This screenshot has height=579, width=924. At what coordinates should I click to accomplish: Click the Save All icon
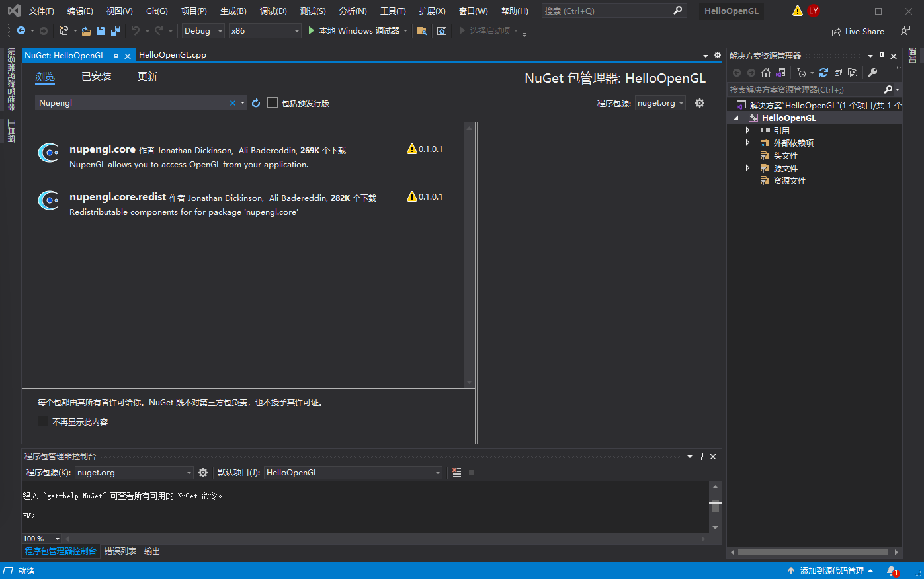tap(116, 31)
